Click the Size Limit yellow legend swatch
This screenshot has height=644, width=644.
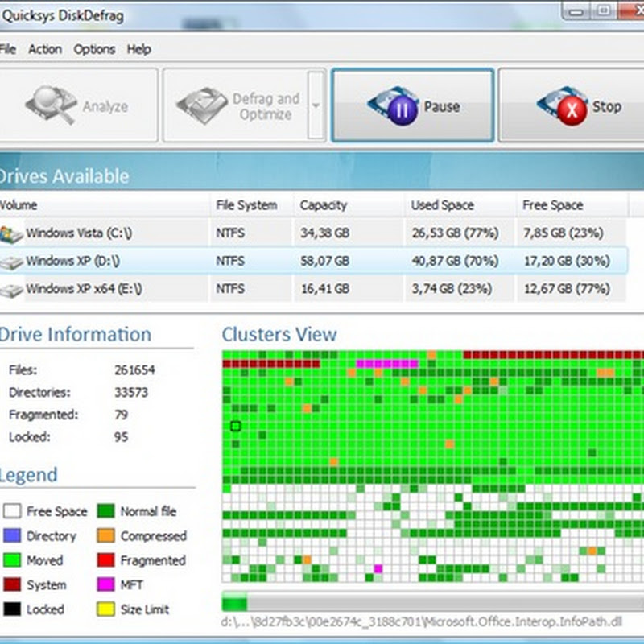pyautogui.click(x=106, y=609)
